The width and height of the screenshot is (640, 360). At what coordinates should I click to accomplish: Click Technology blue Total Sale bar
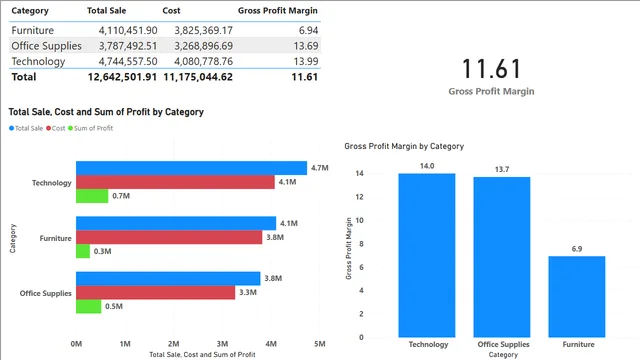pos(191,168)
